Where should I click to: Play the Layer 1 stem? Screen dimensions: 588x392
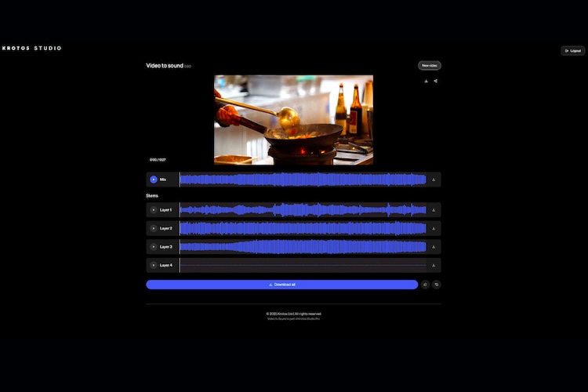154,210
